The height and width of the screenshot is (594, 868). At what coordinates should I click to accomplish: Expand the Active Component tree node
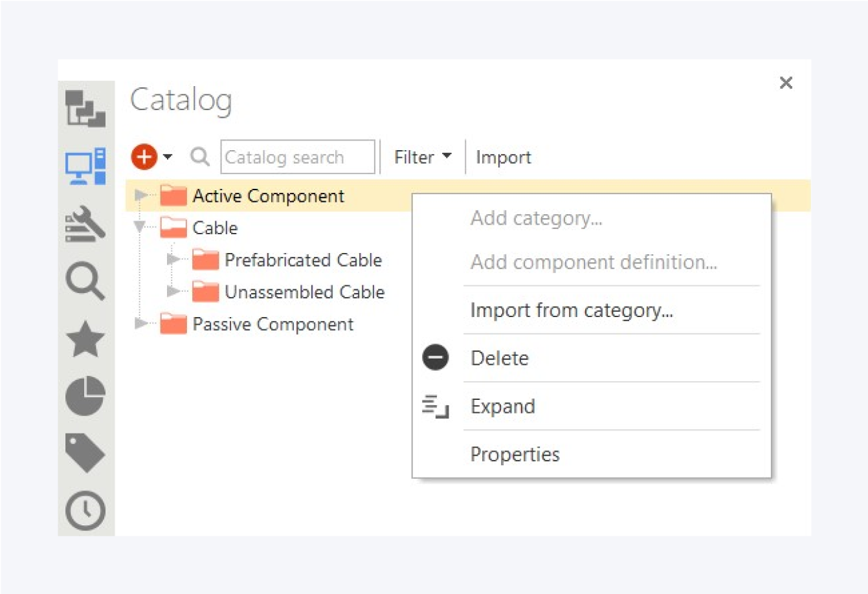tap(140, 195)
